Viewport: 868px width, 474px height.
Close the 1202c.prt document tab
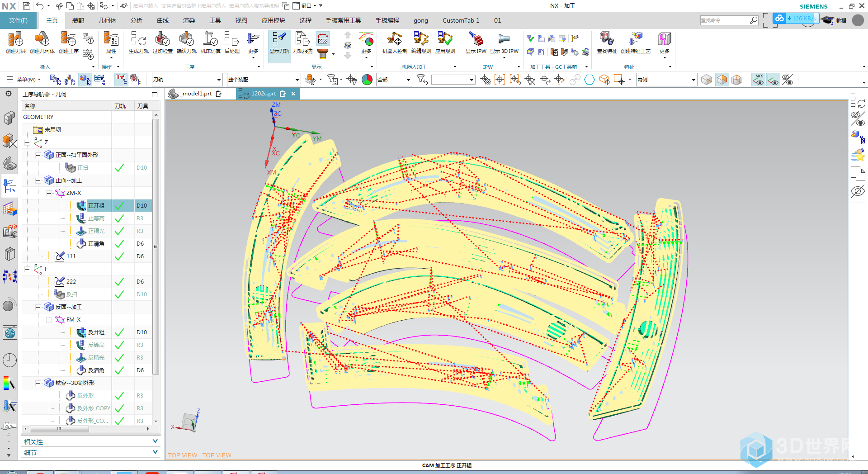293,94
